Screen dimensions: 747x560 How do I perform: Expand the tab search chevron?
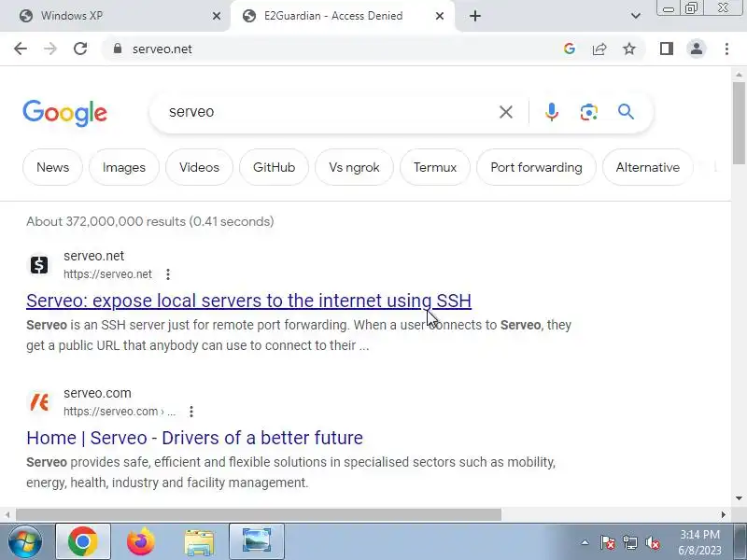click(x=636, y=16)
